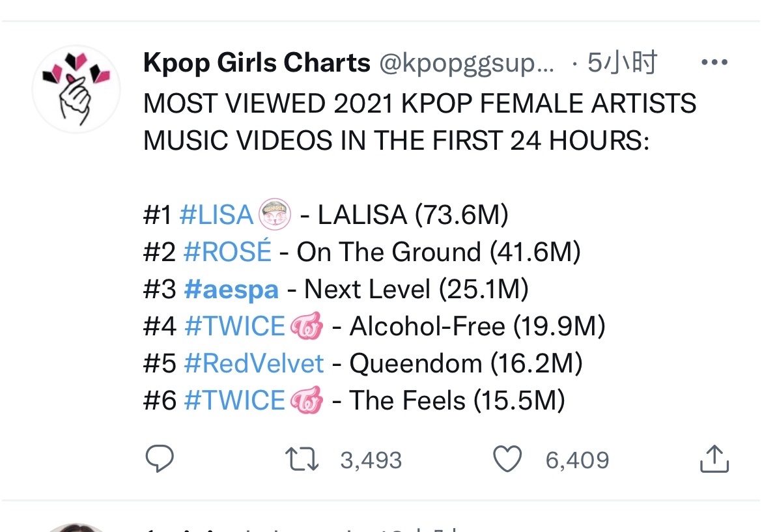
Task: Like the tweet with heart icon
Action: pyautogui.click(x=507, y=458)
